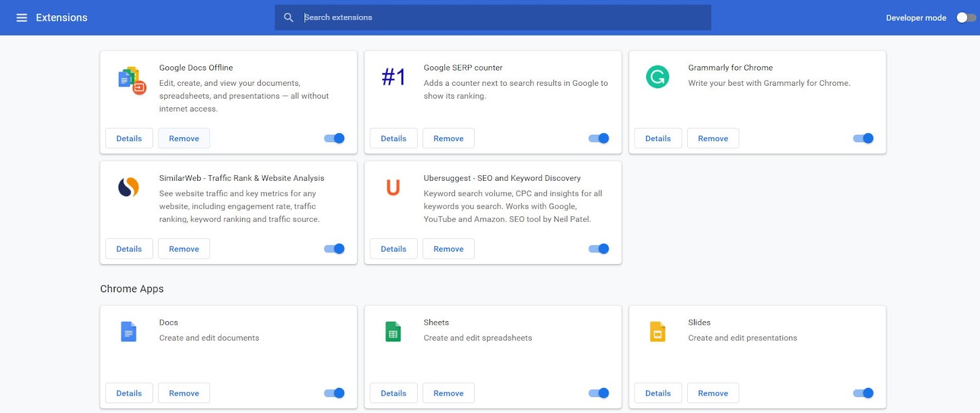Click the Ubersuggest U logo icon

pos(393,187)
